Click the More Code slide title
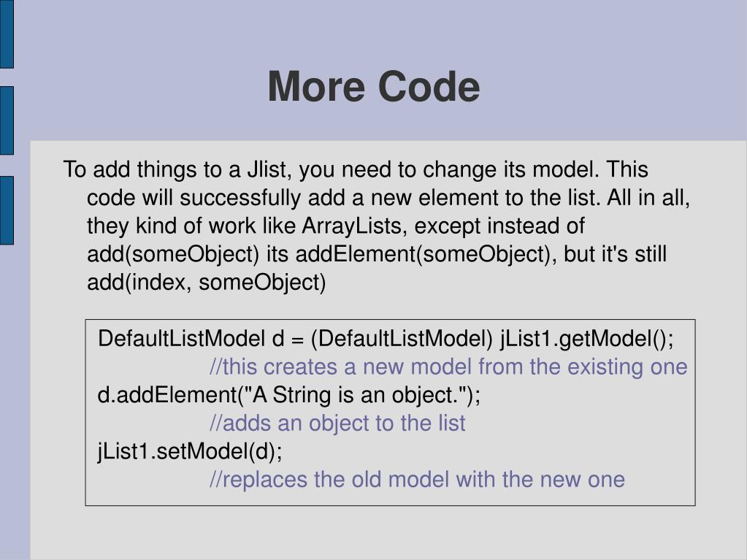The image size is (747, 560). [374, 87]
